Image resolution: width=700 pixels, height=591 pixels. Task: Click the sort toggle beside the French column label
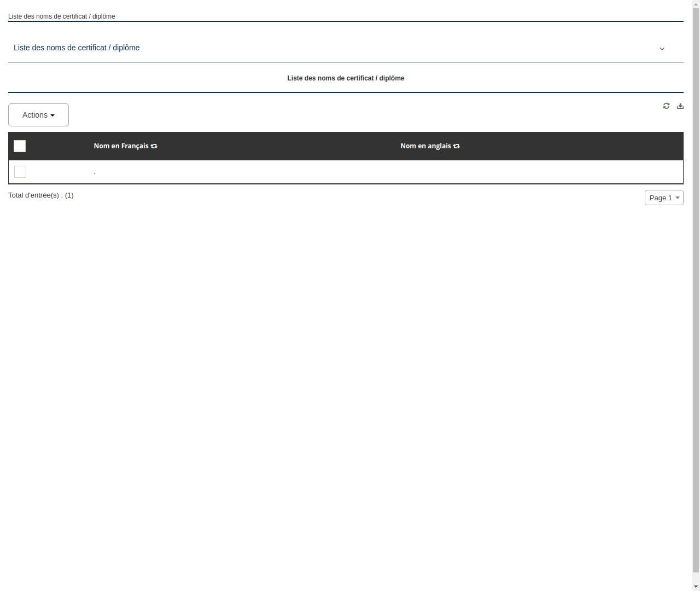(154, 146)
